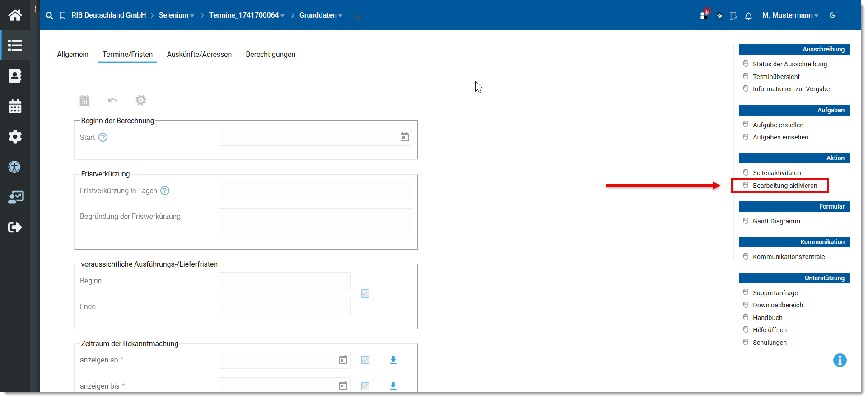
Task: Toggle checkbox beside Beginn and Ende fields
Action: click(x=365, y=294)
